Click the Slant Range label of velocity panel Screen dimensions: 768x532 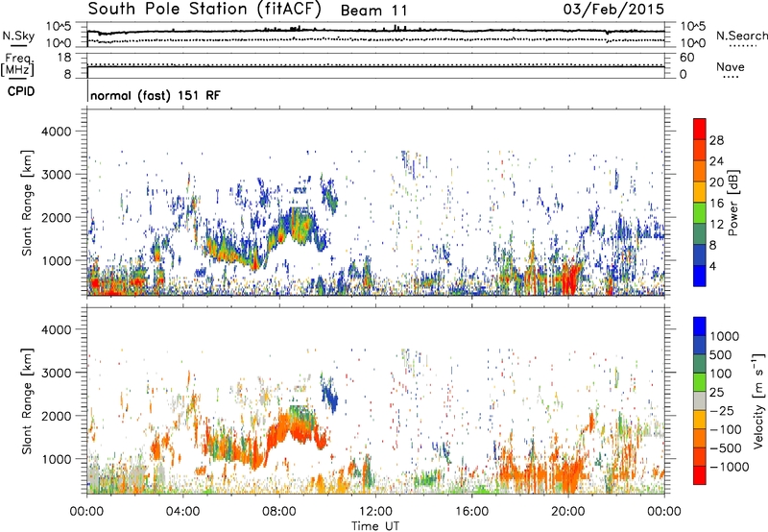click(27, 401)
